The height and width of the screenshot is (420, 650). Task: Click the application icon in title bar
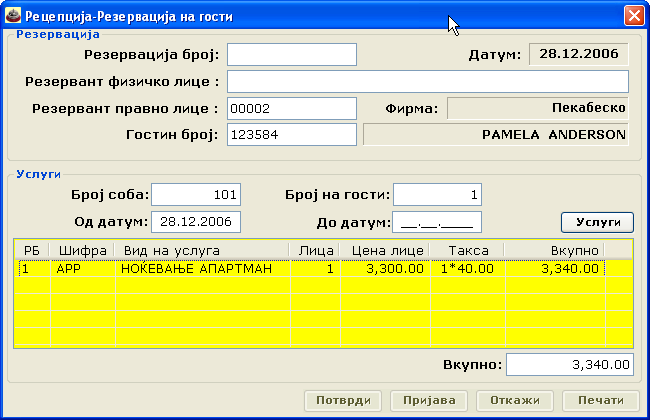tap(13, 16)
